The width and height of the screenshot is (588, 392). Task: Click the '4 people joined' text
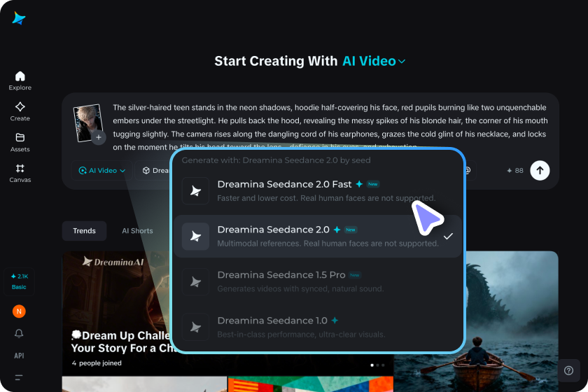tap(97, 363)
